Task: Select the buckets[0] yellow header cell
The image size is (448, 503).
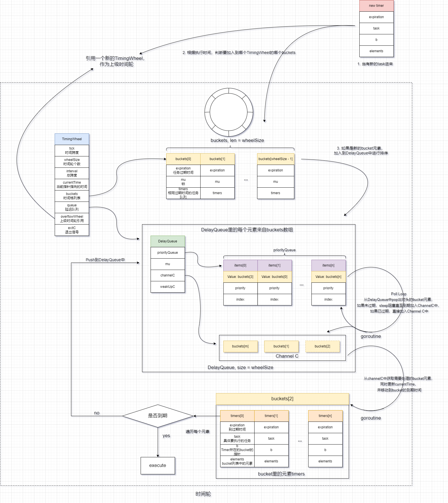Action: click(x=183, y=159)
